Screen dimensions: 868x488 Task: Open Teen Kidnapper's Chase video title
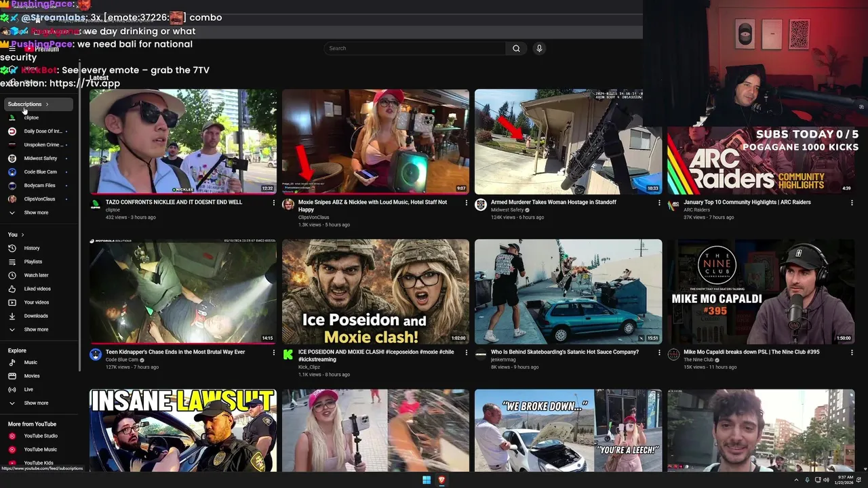click(175, 352)
